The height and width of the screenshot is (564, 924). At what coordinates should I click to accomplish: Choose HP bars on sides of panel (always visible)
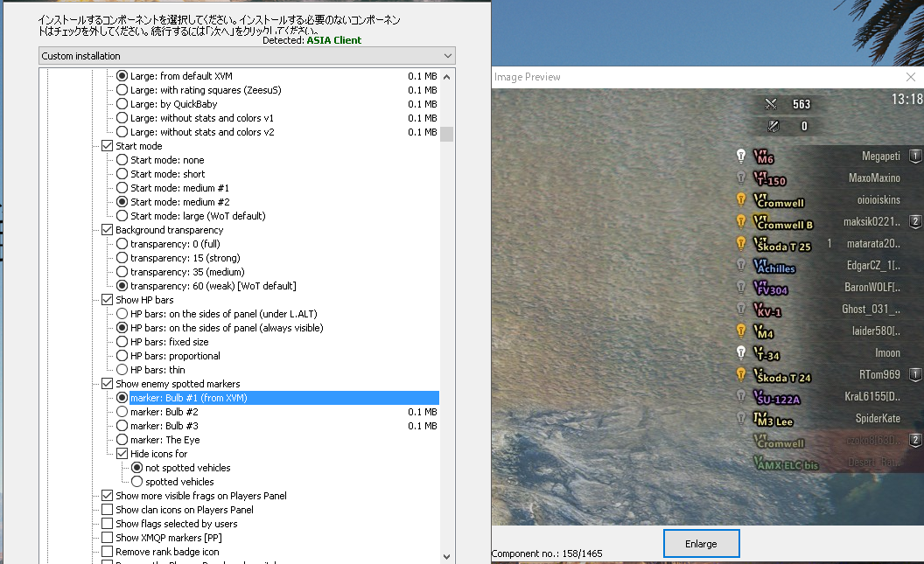point(122,328)
